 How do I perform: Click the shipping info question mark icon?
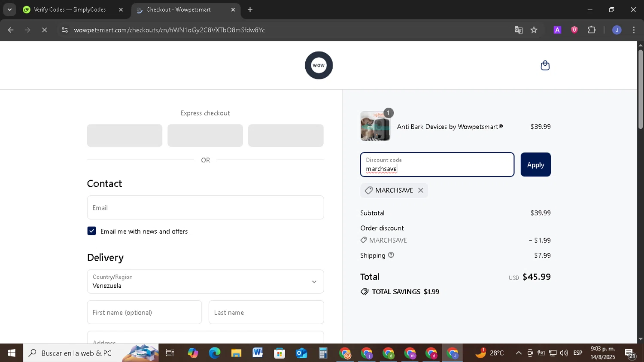click(391, 255)
